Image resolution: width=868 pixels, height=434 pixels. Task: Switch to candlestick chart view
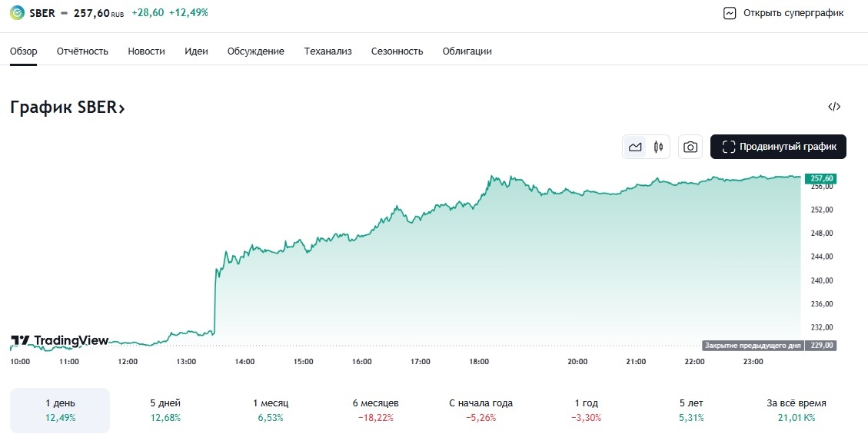[658, 147]
